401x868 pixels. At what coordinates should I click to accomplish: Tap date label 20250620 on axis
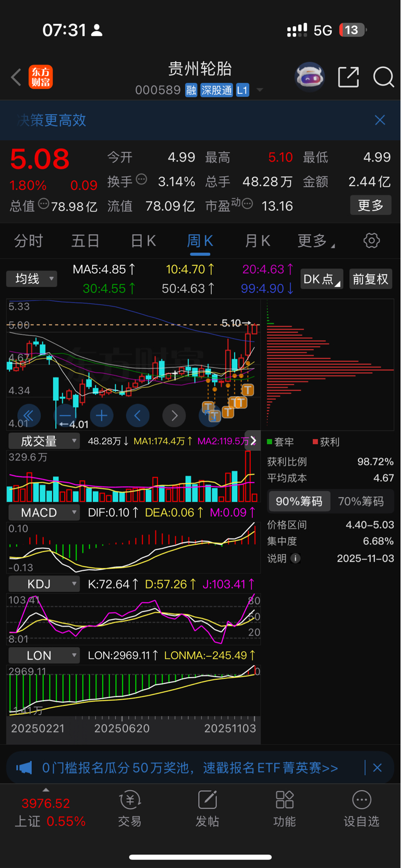click(121, 728)
